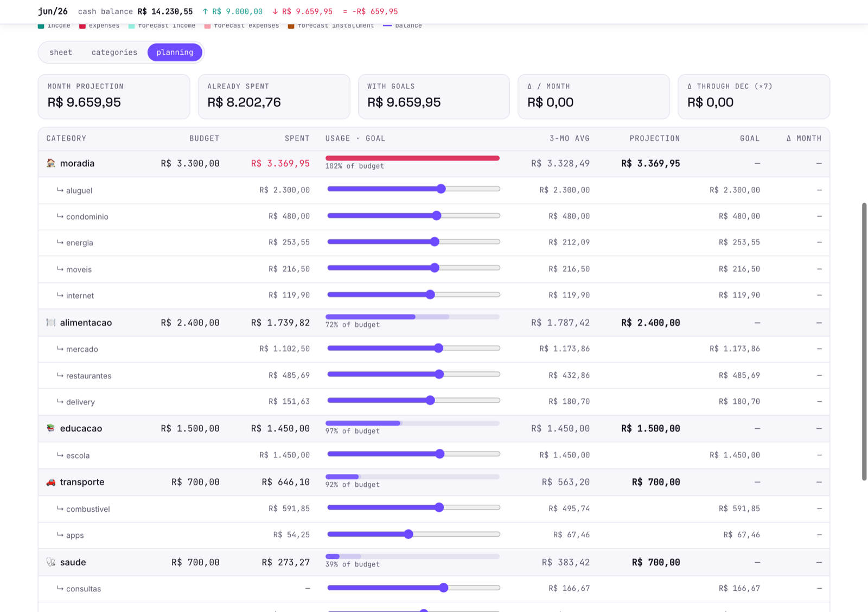Collapse the moradia category row
868x612 pixels.
click(x=433, y=164)
